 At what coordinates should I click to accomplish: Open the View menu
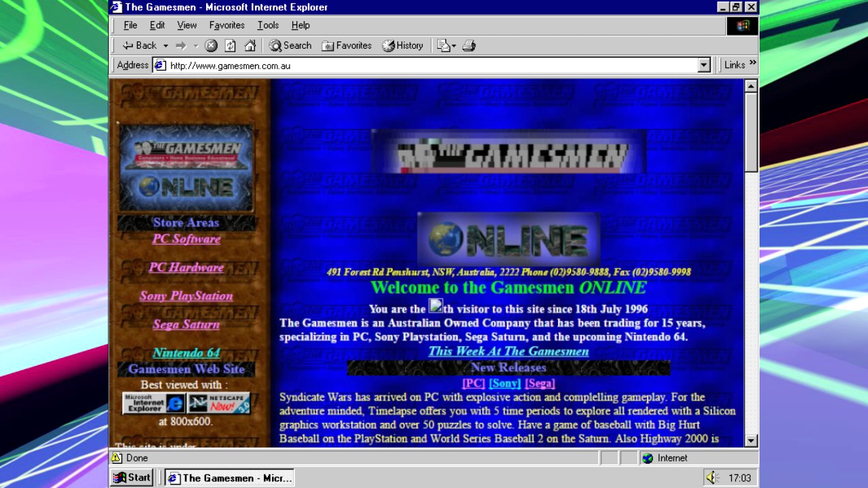(x=186, y=25)
